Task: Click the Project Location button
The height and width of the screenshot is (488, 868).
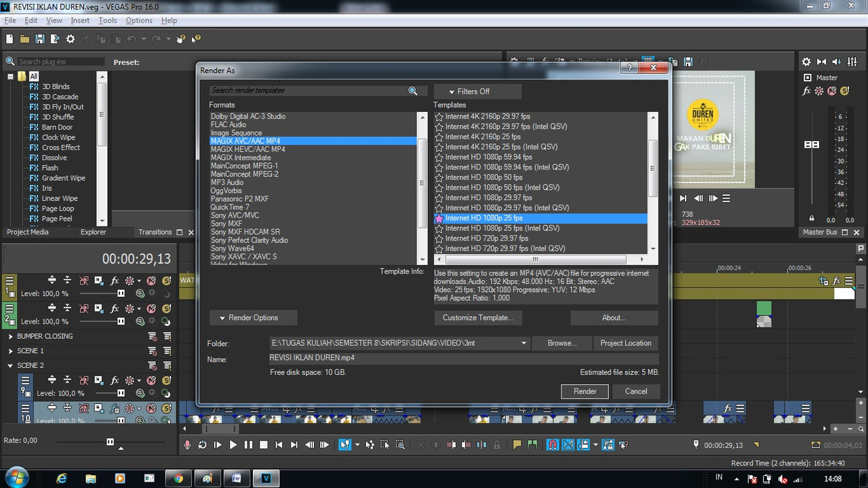Action: coord(626,343)
